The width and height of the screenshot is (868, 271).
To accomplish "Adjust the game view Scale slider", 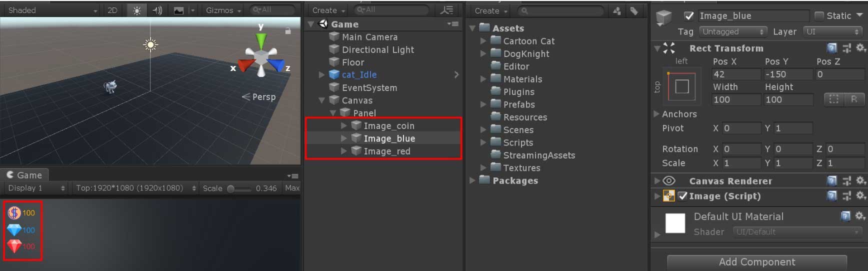I will (239, 188).
